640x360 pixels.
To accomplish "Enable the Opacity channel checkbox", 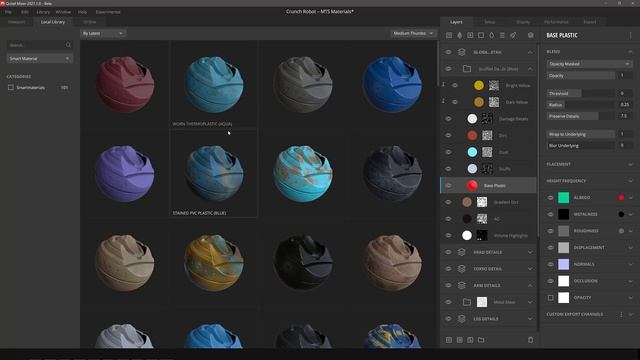I will [x=551, y=298].
